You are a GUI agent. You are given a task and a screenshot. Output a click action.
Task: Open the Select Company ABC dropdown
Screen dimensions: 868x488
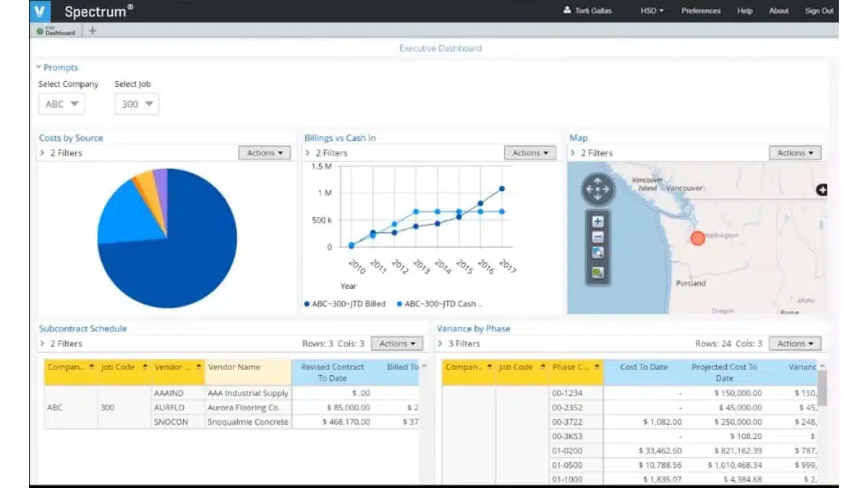(61, 104)
